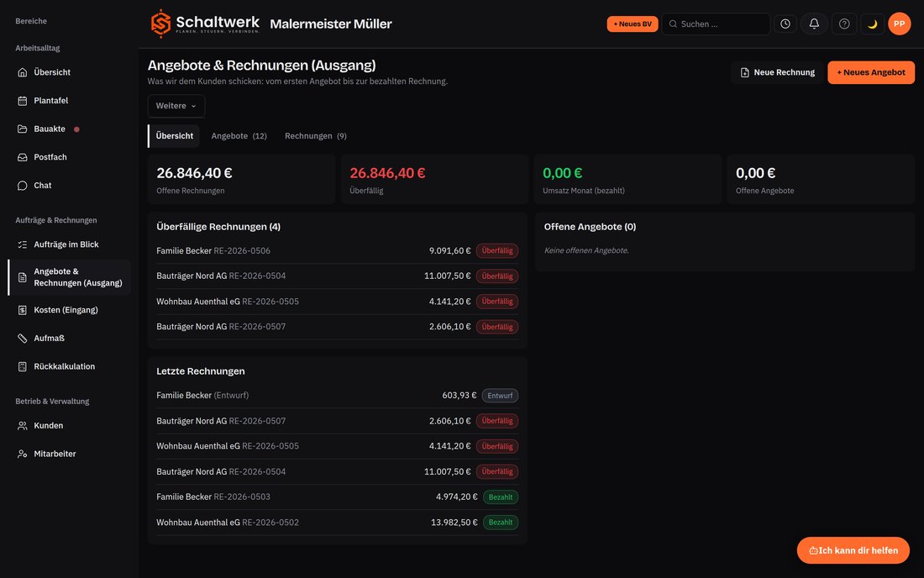Select the Kosten (Eingang) icon

pos(23,310)
